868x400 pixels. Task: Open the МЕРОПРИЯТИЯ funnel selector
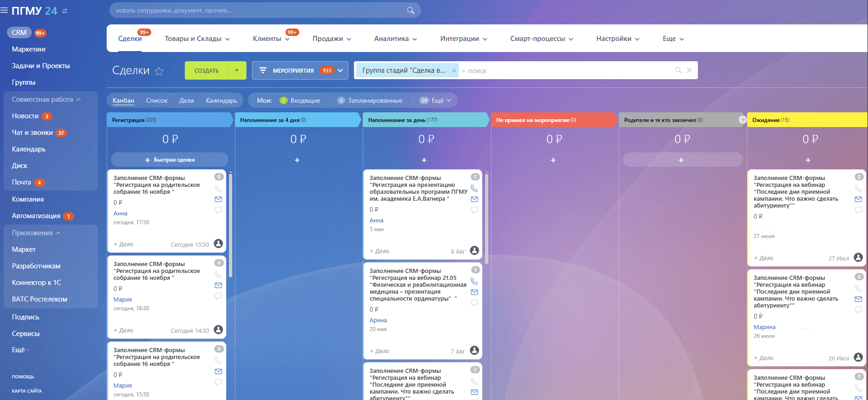[300, 70]
